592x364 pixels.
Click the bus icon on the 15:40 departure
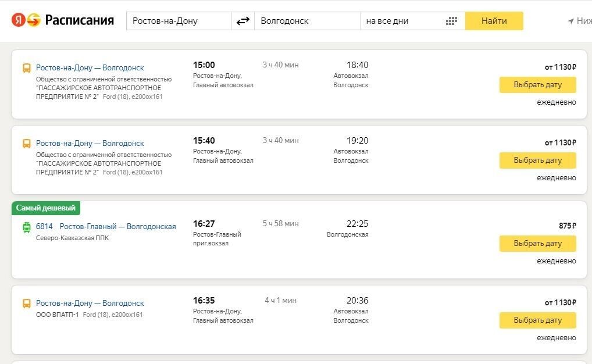coord(27,143)
